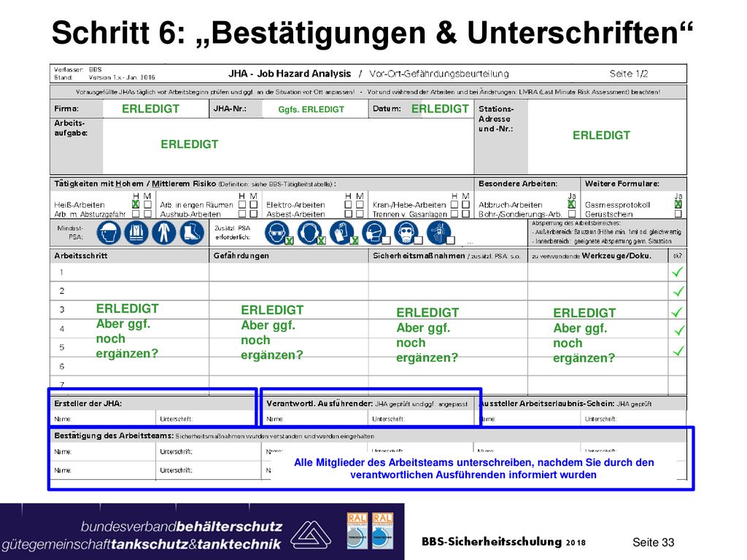Viewport: 747px width, 560px height.
Task: Click the safety helmet PSA icon
Action: coord(108,233)
